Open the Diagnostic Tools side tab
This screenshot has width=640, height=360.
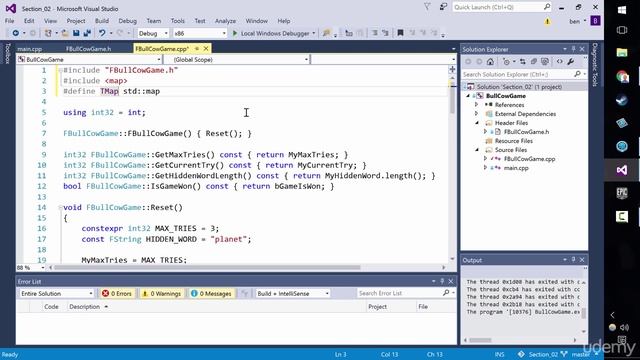click(595, 64)
